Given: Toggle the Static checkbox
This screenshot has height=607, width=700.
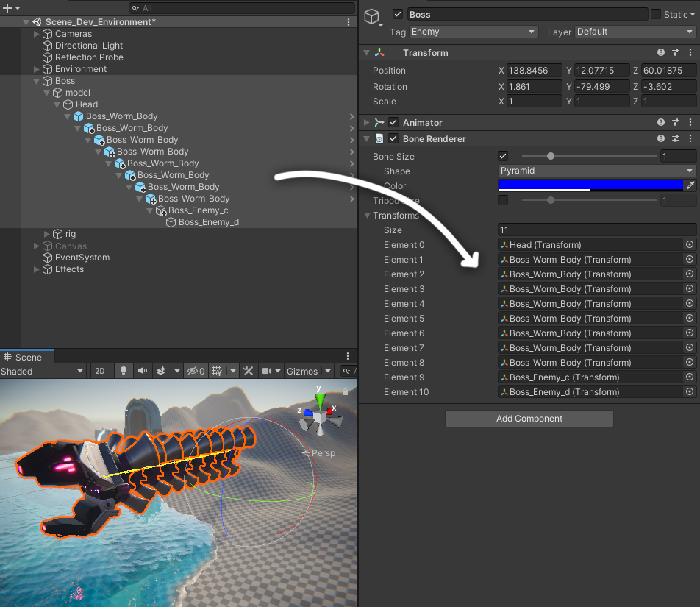Looking at the screenshot, I should point(656,15).
